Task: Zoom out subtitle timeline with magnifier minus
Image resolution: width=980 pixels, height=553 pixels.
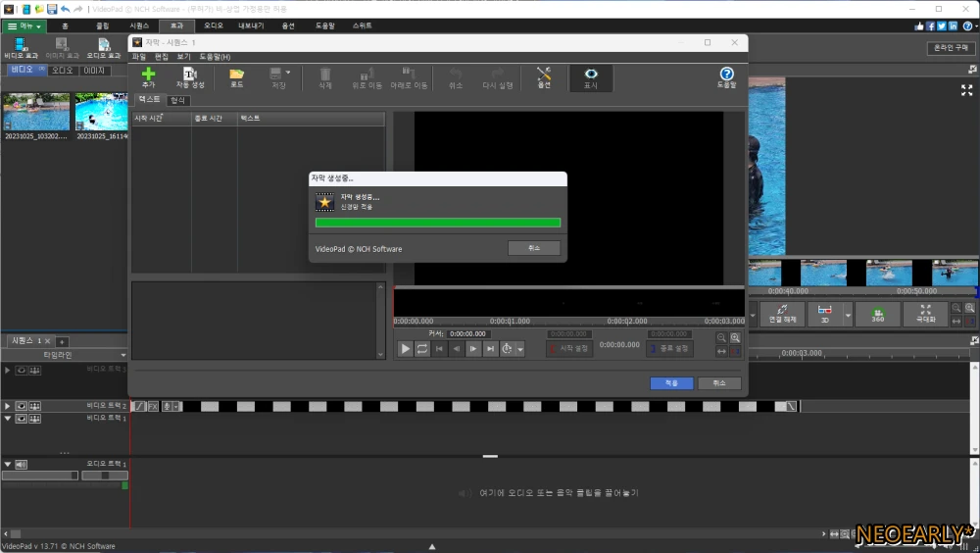Action: point(721,338)
